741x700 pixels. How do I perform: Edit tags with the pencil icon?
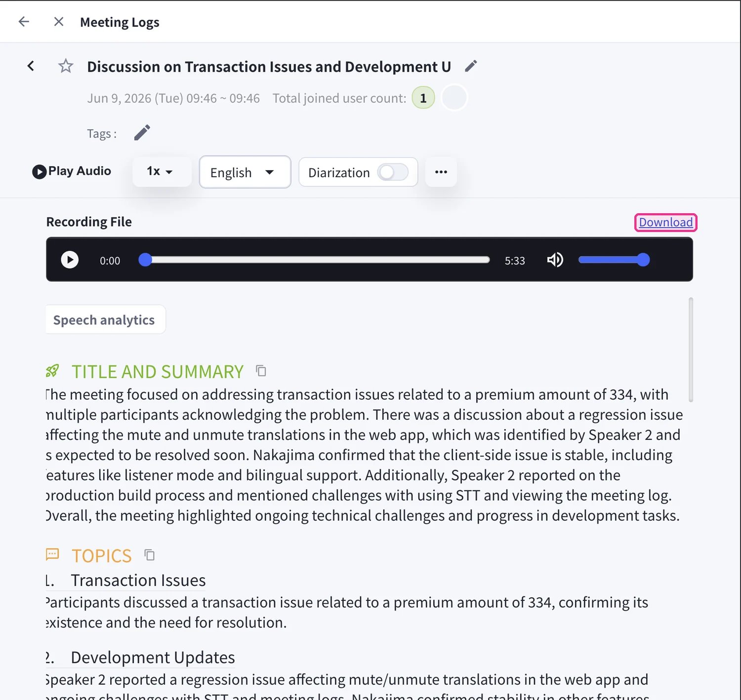pos(142,132)
